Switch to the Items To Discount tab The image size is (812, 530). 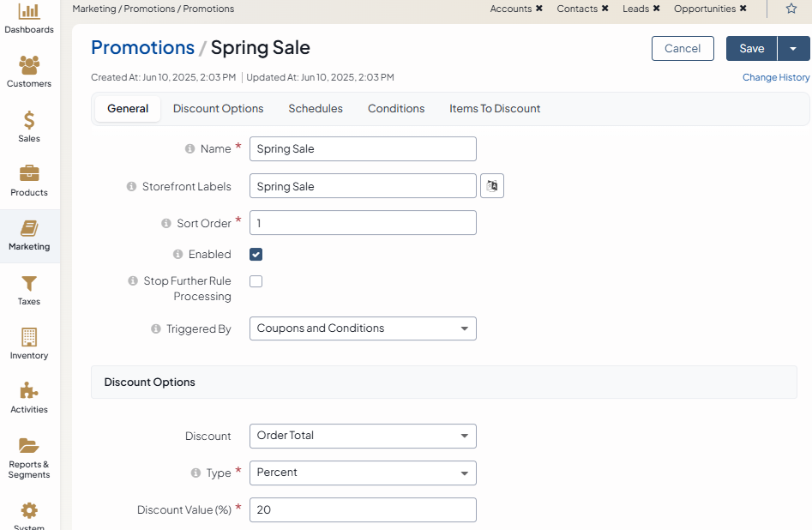click(495, 109)
